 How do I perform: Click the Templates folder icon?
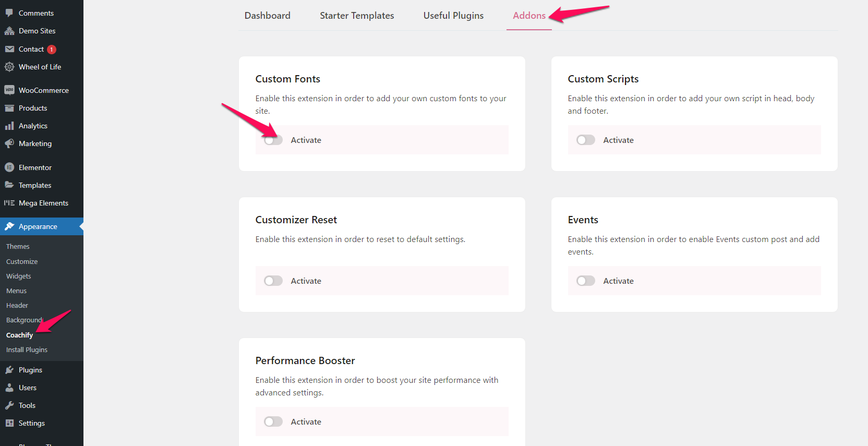(x=9, y=185)
